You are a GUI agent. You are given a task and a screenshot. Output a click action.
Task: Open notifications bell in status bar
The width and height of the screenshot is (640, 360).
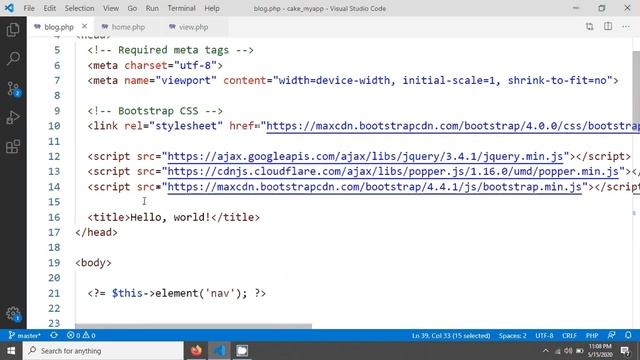pyautogui.click(x=628, y=335)
